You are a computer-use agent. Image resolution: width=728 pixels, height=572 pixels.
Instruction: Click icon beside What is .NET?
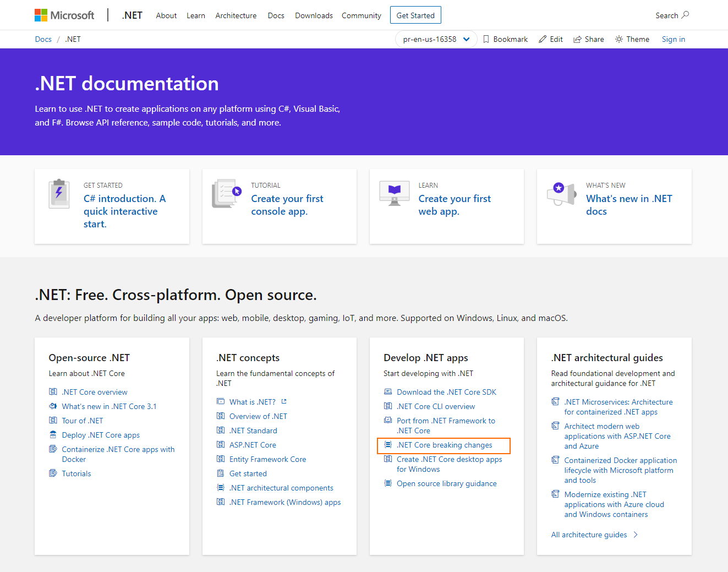pos(221,402)
